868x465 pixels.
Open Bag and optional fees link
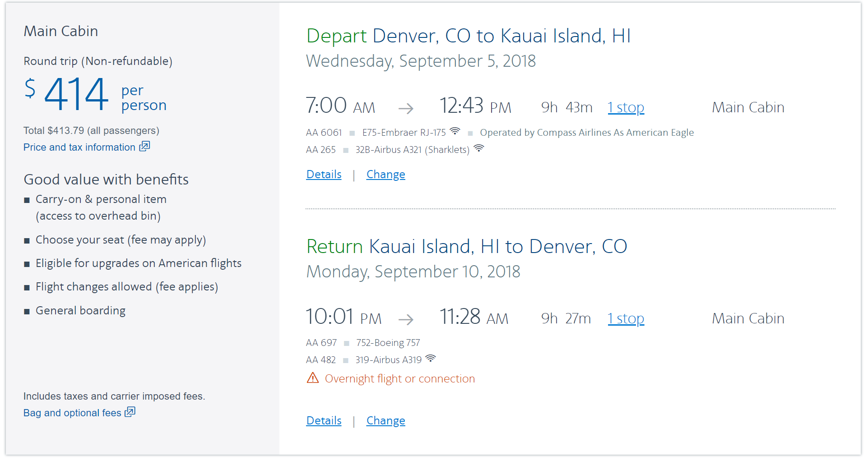(x=72, y=413)
